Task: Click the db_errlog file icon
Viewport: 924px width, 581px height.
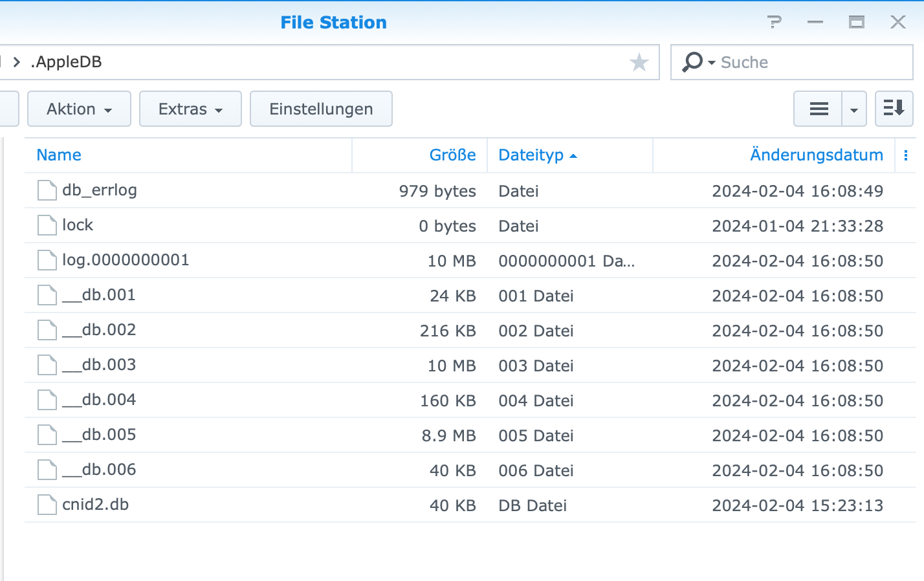Action: pos(47,191)
